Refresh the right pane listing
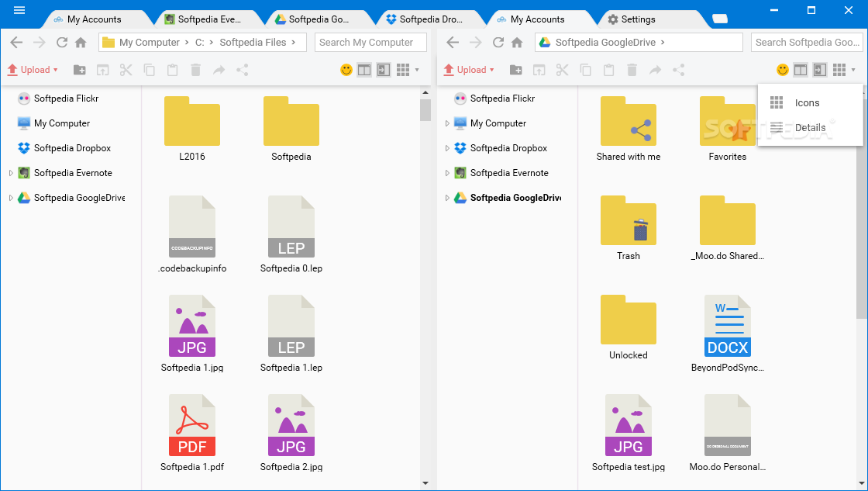868x491 pixels. pos(498,42)
